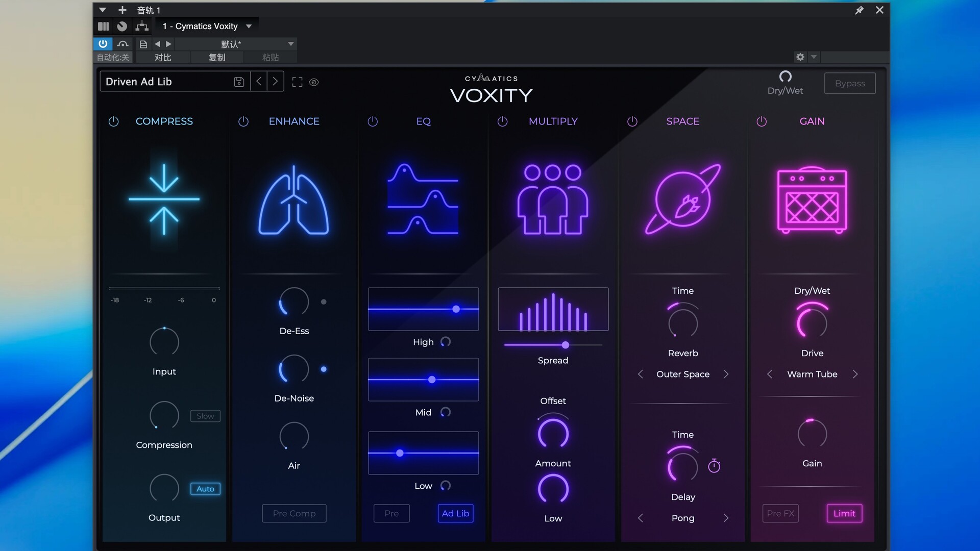
Task: Click the Spread slider handle
Action: pos(566,345)
